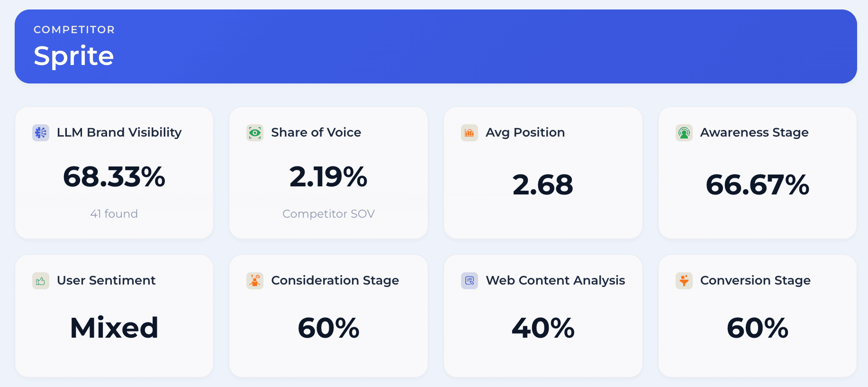Image resolution: width=868 pixels, height=387 pixels.
Task: Open the Conversion Stage 60% metric
Action: [758, 328]
